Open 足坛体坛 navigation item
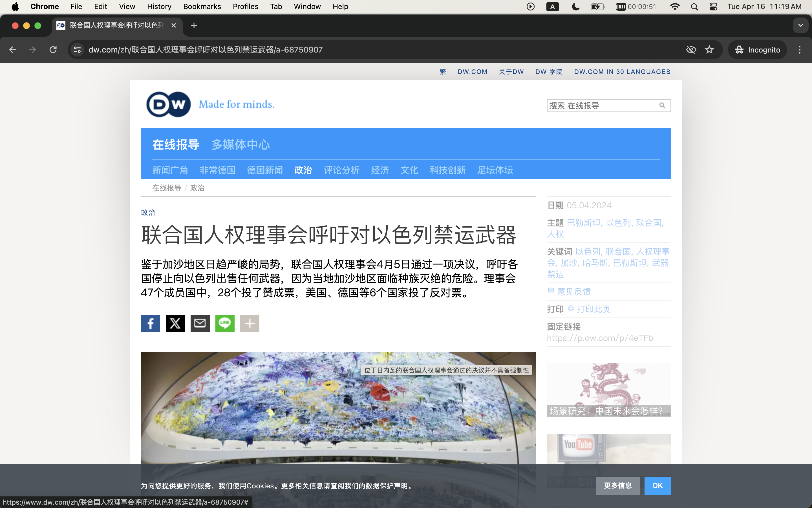812x508 pixels. pos(495,170)
